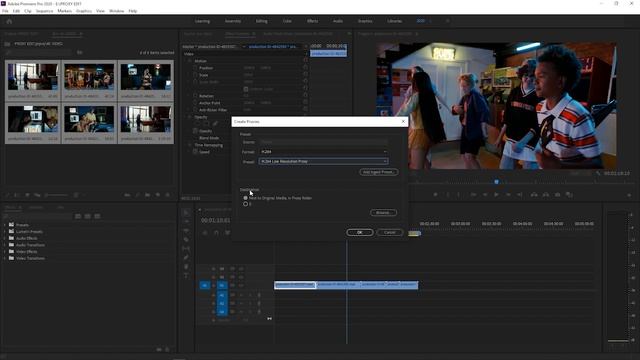This screenshot has width=640, height=360.
Task: Open the Sequence menu
Action: click(x=44, y=11)
